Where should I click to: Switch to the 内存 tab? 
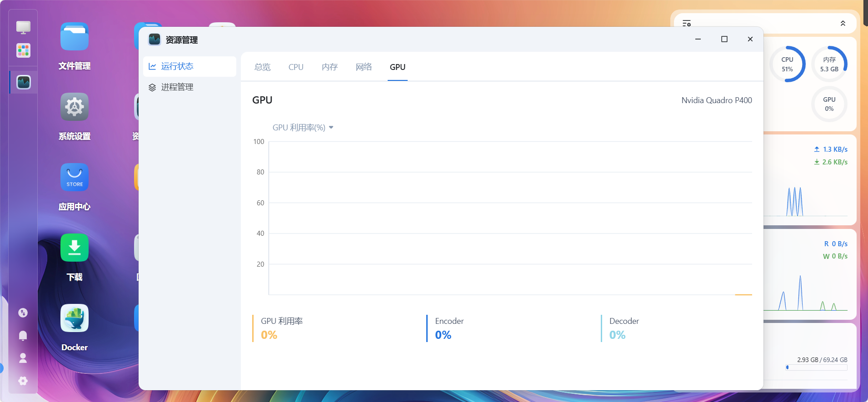[x=330, y=67]
